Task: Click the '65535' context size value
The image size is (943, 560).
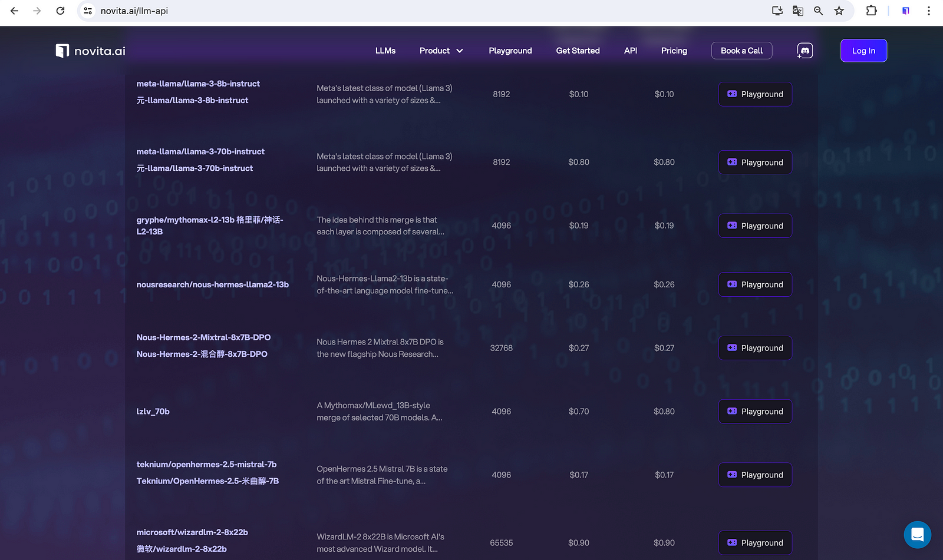Action: pos(502,543)
